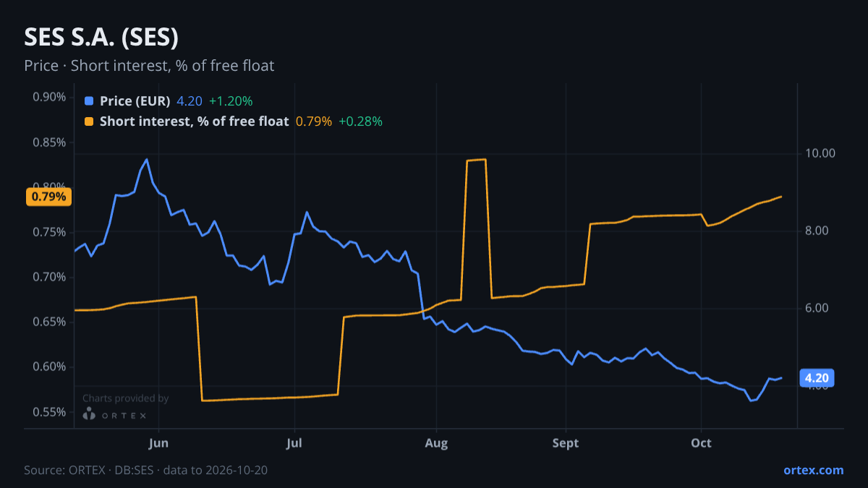Click the 0.85% left axis label
Screen dimensions: 868x488
click(x=50, y=142)
